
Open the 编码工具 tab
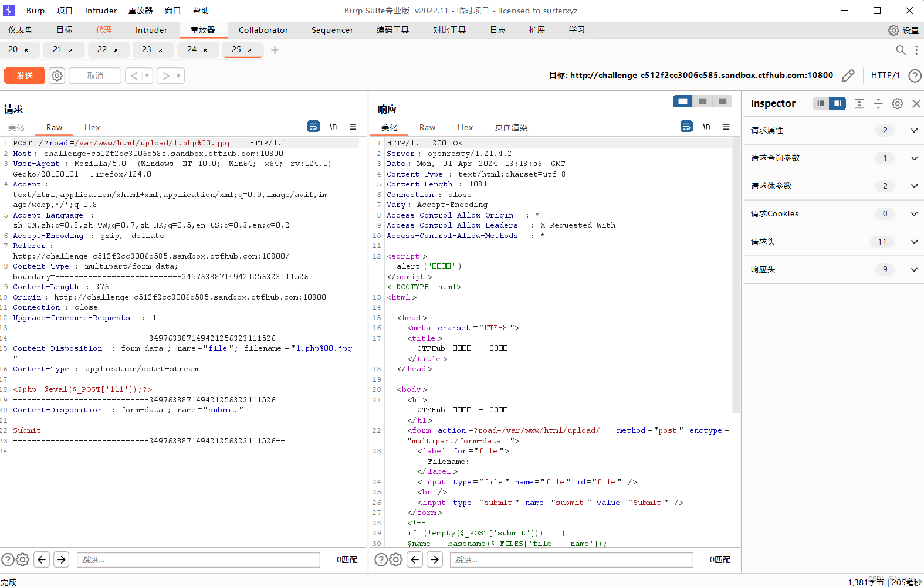pyautogui.click(x=392, y=30)
